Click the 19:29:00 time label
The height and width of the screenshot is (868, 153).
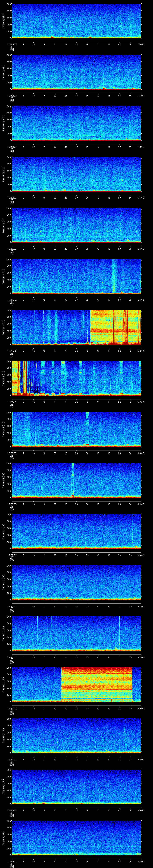click(x=12, y=44)
